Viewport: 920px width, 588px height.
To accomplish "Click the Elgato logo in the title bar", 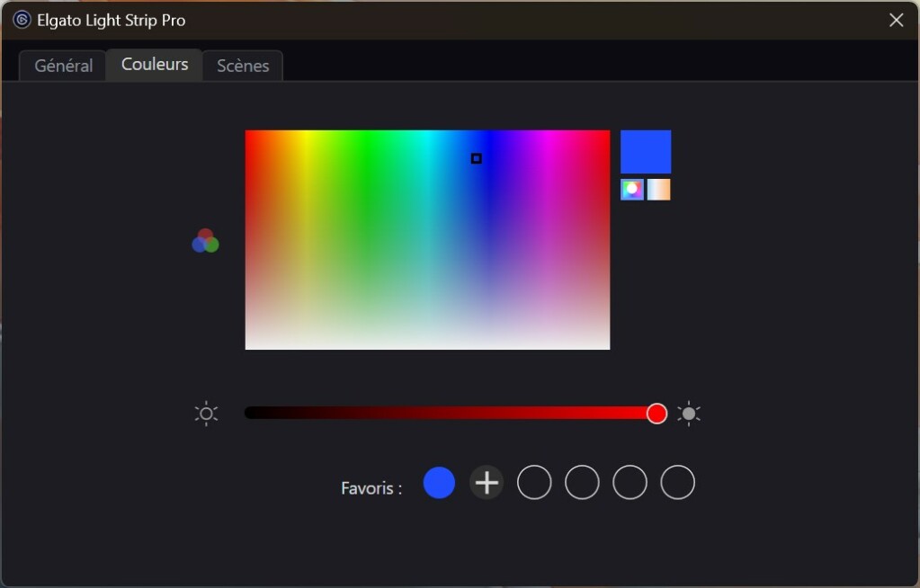I will 21,19.
